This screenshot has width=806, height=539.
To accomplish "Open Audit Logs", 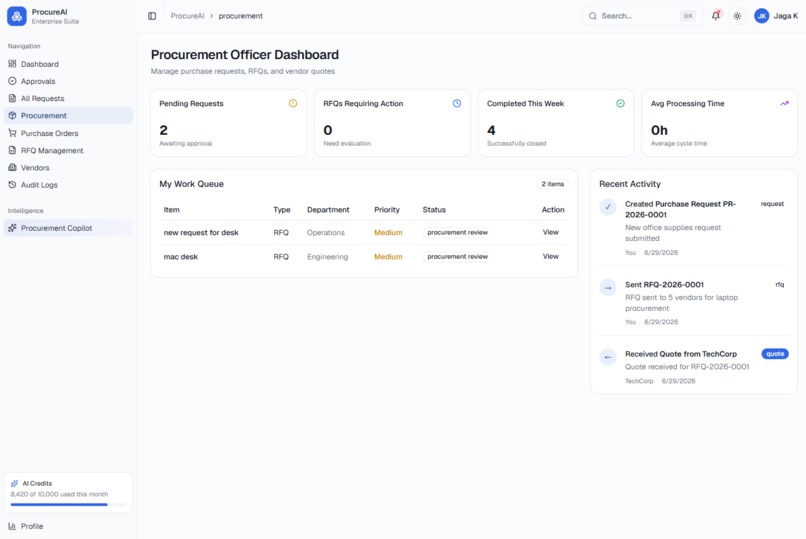I will 68,184.
